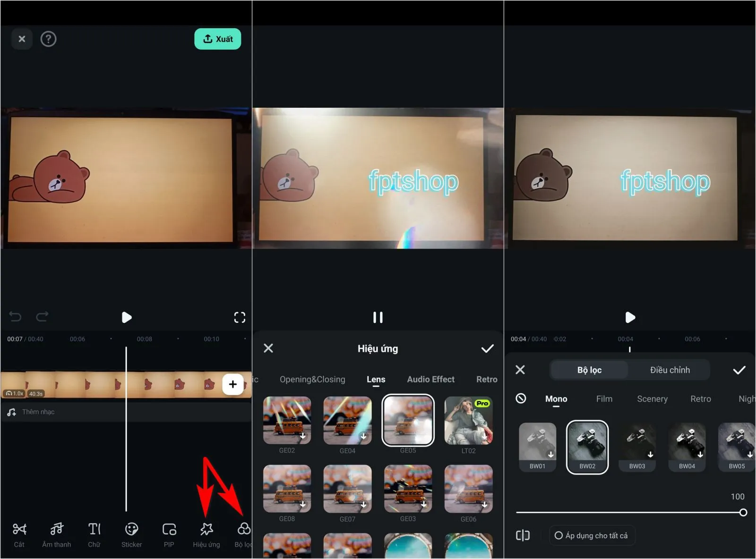This screenshot has height=559, width=756.
Task: Switch to the Retro effects tab
Action: click(x=487, y=380)
